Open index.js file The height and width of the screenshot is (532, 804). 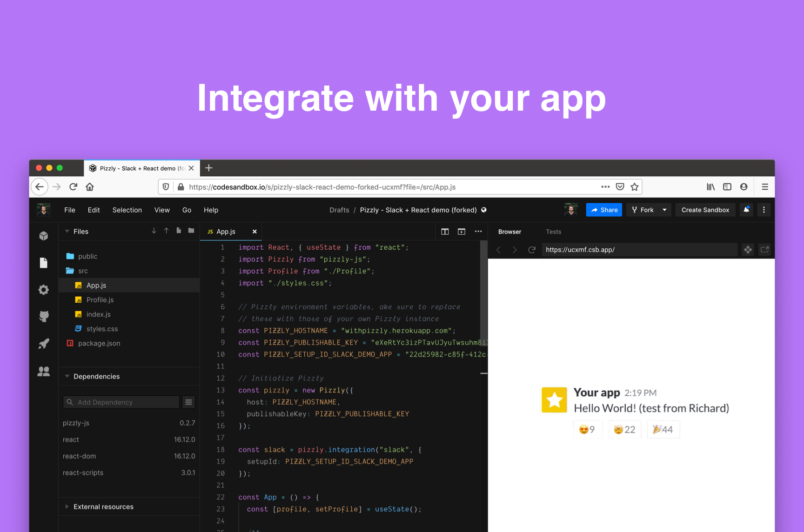tap(129, 314)
